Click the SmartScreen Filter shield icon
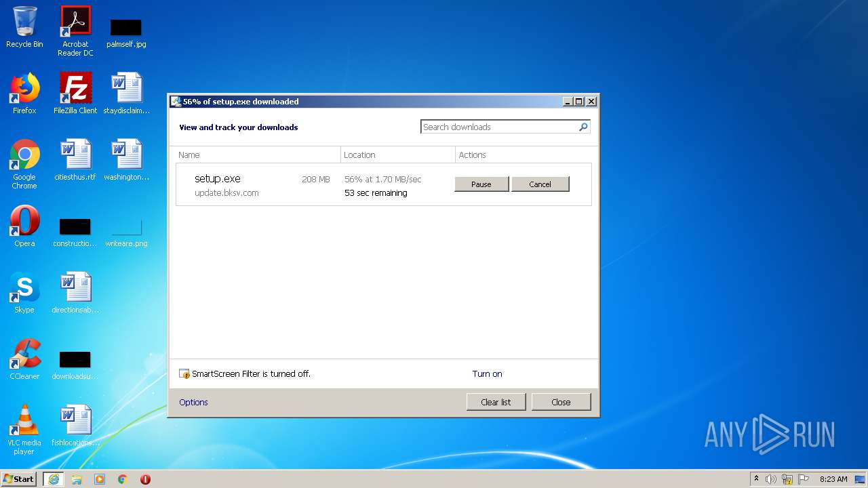 click(x=184, y=373)
